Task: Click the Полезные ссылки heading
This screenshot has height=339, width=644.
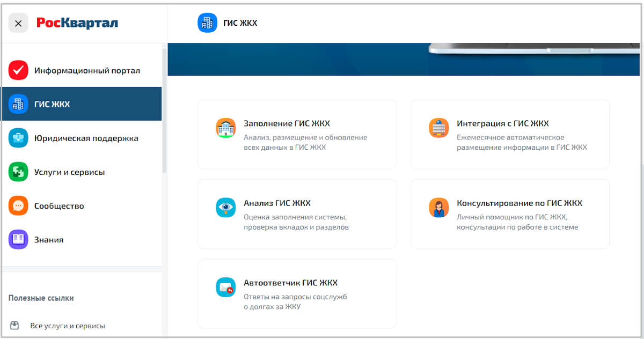Action: tap(41, 298)
